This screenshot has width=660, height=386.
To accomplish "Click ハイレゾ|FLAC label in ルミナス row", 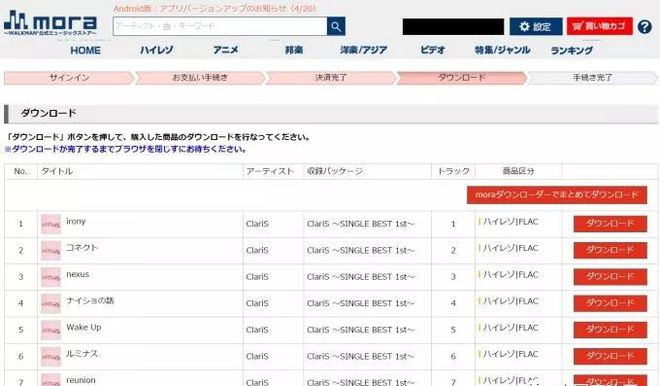I will 511,354.
